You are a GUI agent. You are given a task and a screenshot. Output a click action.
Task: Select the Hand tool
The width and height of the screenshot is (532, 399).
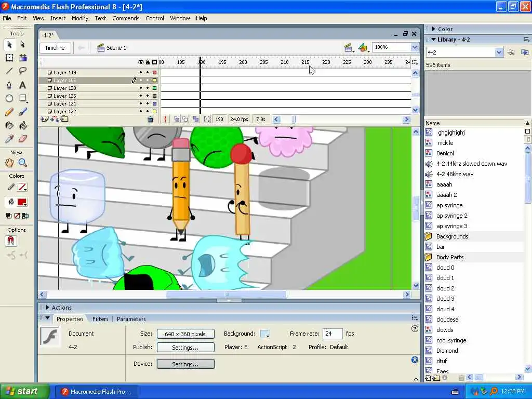click(9, 163)
